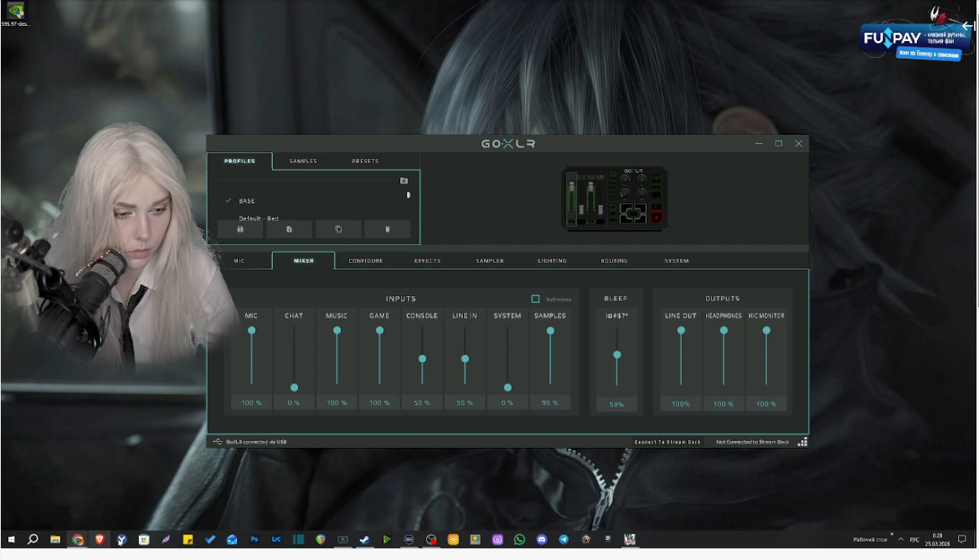Save the current profile with the floppy icon
The height and width of the screenshot is (560, 979).
pos(240,229)
